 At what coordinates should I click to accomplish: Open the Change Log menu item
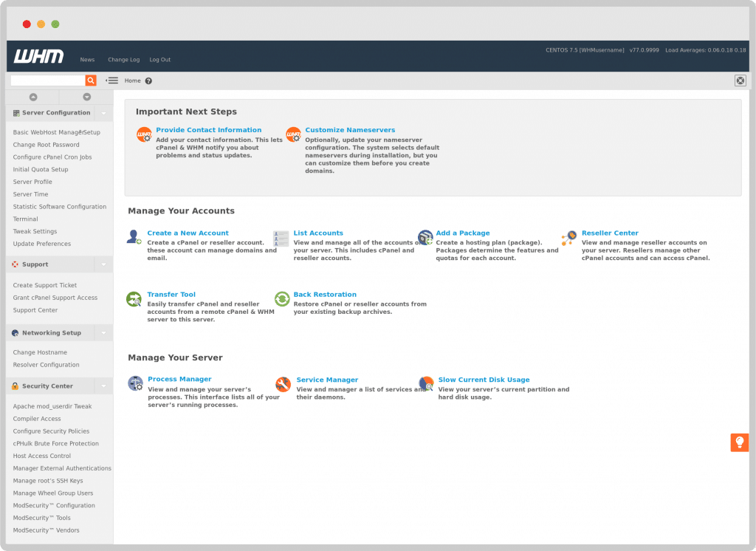123,59
